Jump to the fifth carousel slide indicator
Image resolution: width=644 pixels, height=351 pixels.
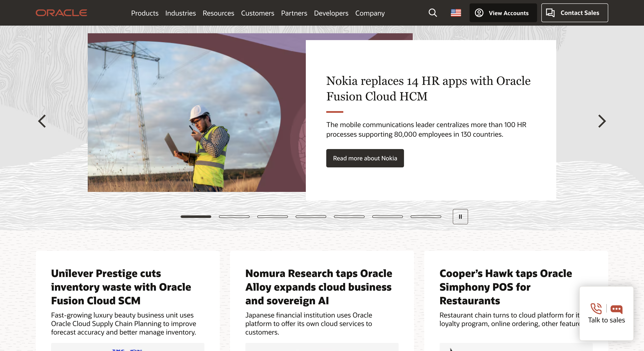tap(349, 217)
